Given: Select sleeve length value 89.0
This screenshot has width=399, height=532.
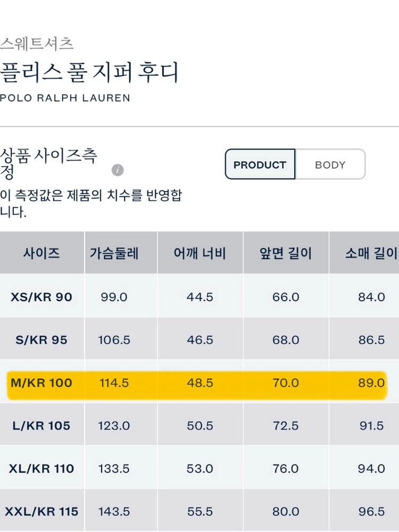Looking at the screenshot, I should point(371,383).
